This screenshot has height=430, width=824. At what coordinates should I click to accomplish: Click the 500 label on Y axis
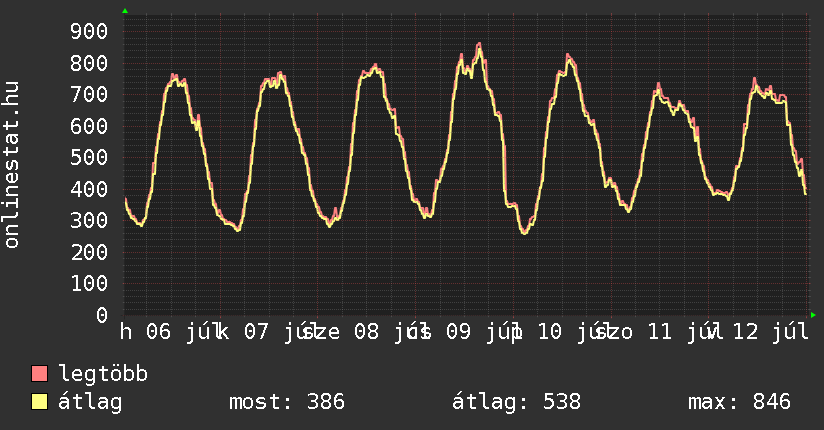pos(89,158)
